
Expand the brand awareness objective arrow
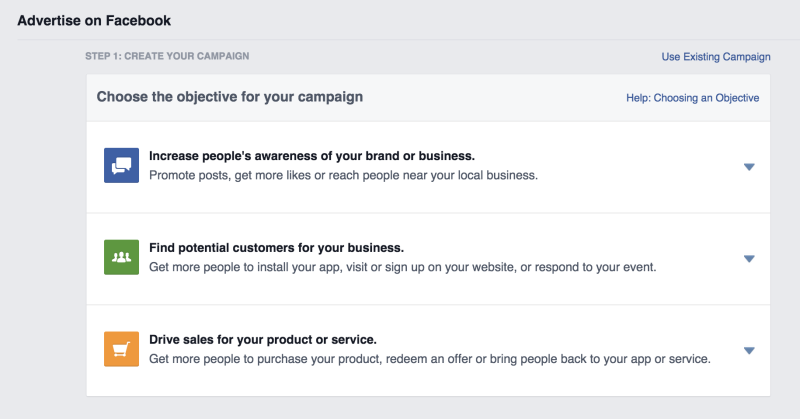[748, 167]
